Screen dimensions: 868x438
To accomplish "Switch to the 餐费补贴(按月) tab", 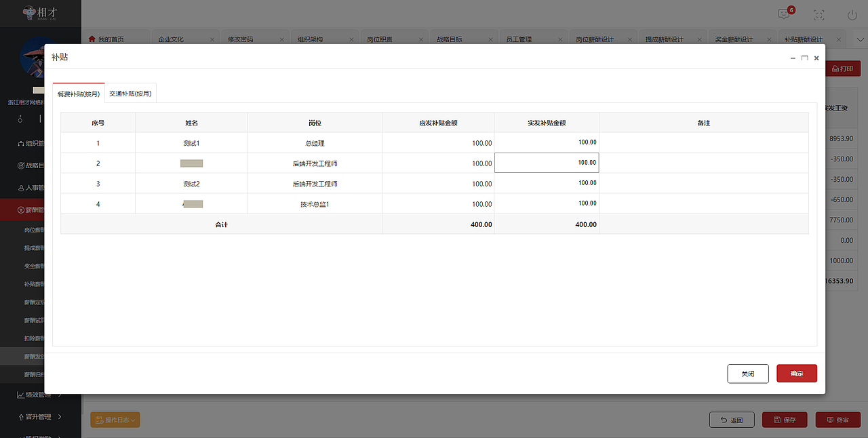I will pyautogui.click(x=79, y=94).
